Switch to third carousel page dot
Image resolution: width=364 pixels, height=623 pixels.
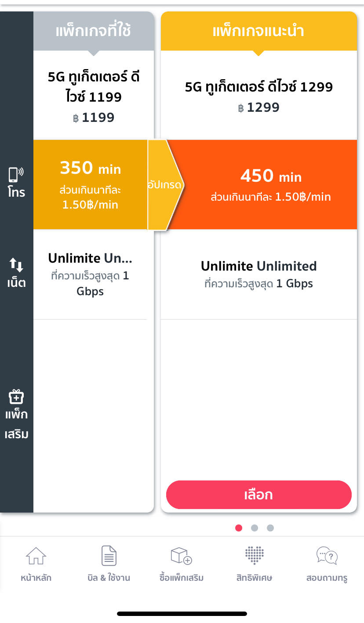click(270, 528)
